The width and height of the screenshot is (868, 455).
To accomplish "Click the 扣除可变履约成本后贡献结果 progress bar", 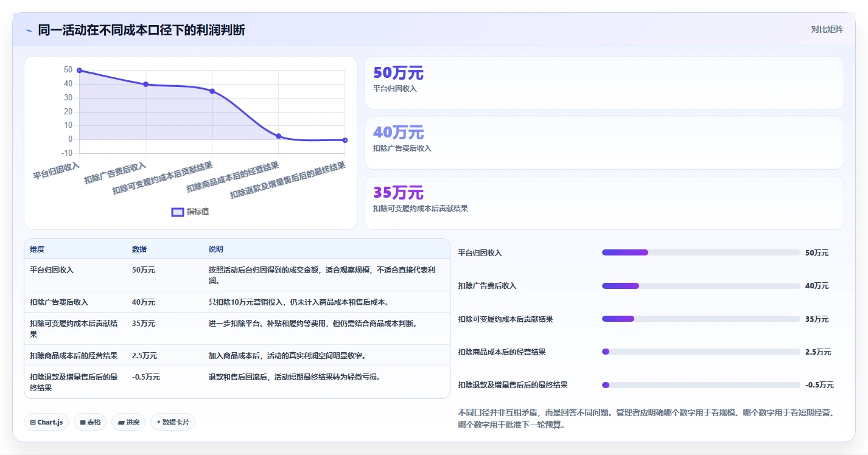I will click(x=701, y=319).
